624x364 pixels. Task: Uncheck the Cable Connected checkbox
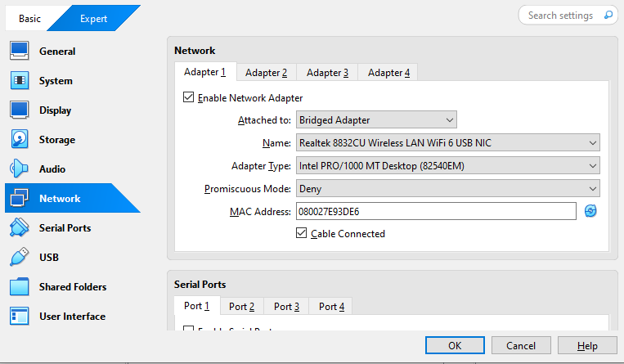coord(302,234)
